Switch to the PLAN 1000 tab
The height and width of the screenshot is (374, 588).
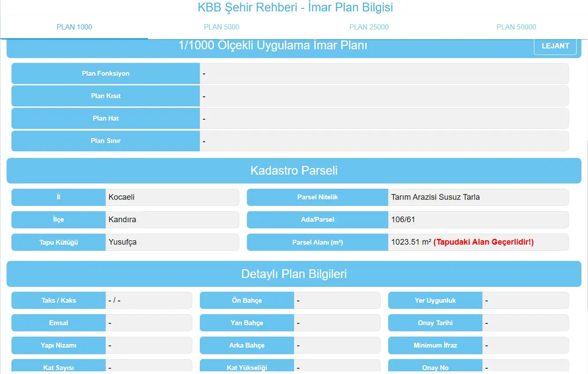[x=74, y=27]
